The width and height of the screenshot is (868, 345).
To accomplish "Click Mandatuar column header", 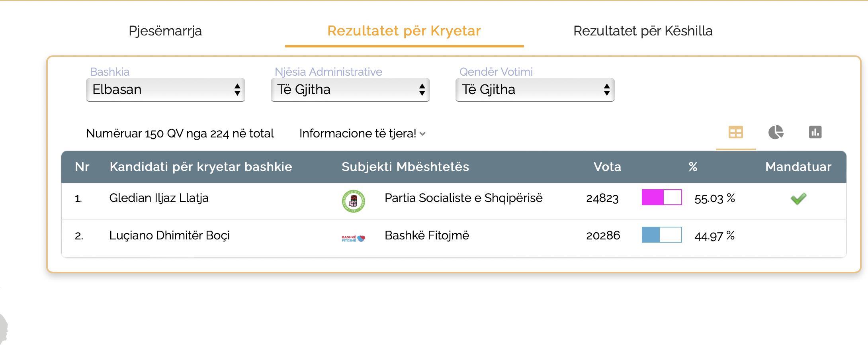I will click(798, 167).
